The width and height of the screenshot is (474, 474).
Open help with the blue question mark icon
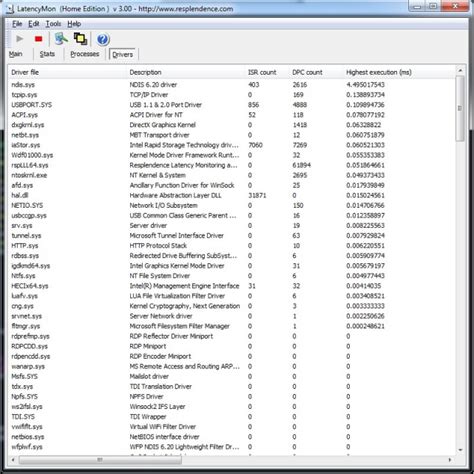[103, 39]
